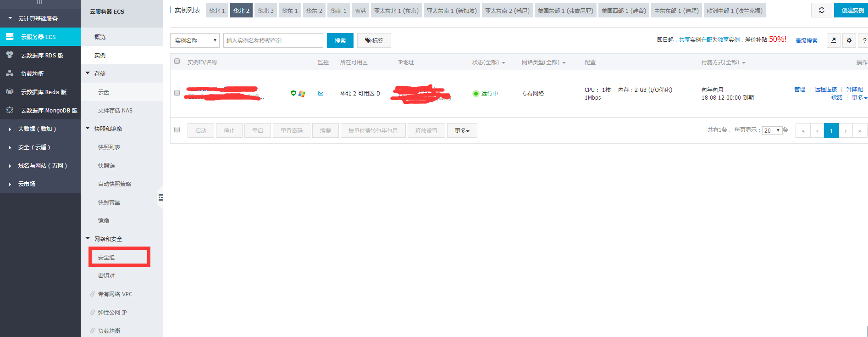Click the next page arrow
Screen dimensions: 868x337
(846, 130)
